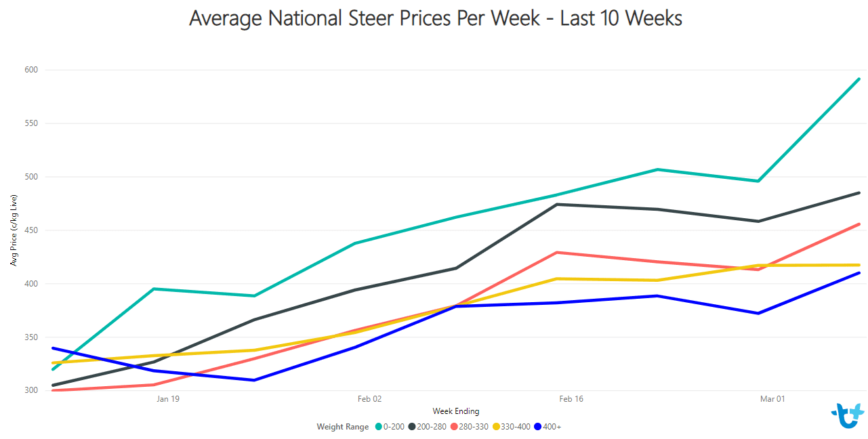Screen dimensions: 868x439
Task: Select the 200-280 legend label
Action: [x=432, y=427]
